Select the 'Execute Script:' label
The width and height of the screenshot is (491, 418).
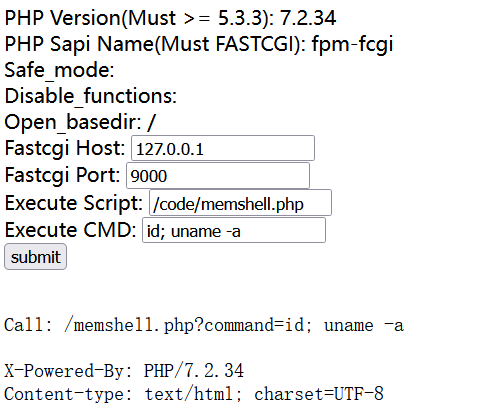coord(74,203)
